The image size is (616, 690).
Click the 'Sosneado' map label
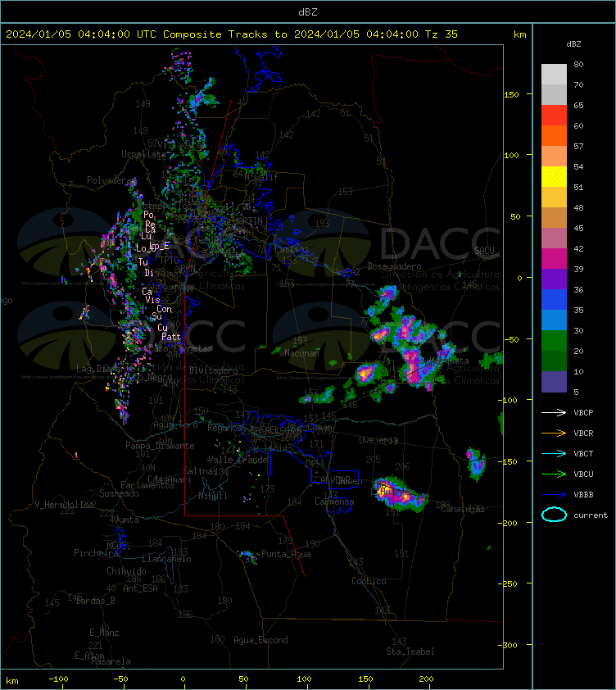[x=119, y=494]
